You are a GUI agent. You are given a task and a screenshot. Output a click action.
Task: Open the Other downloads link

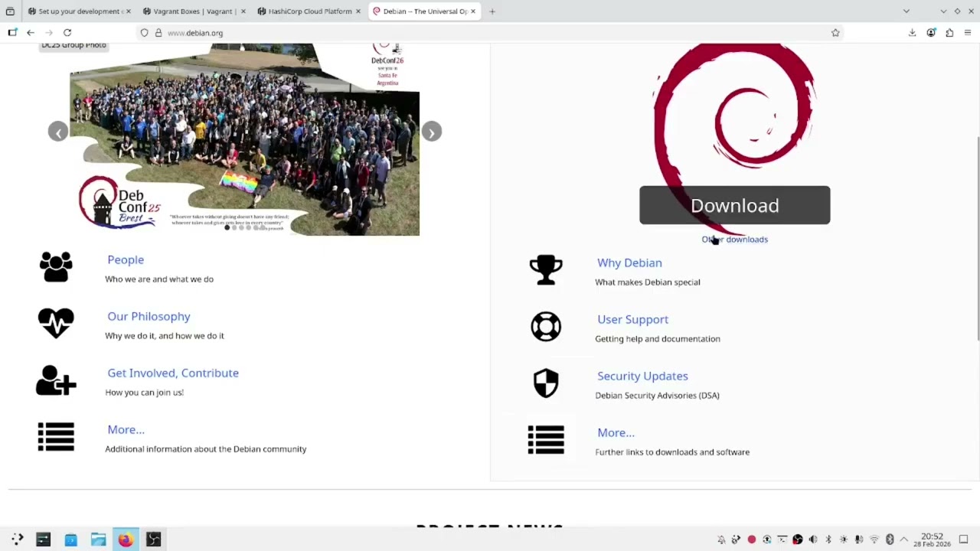click(735, 240)
